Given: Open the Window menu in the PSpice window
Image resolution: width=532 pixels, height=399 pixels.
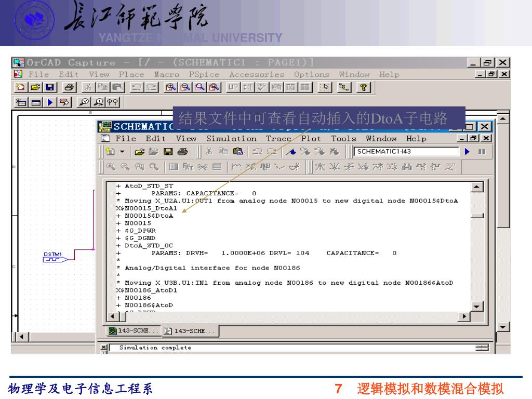Looking at the screenshot, I should pos(381,138).
